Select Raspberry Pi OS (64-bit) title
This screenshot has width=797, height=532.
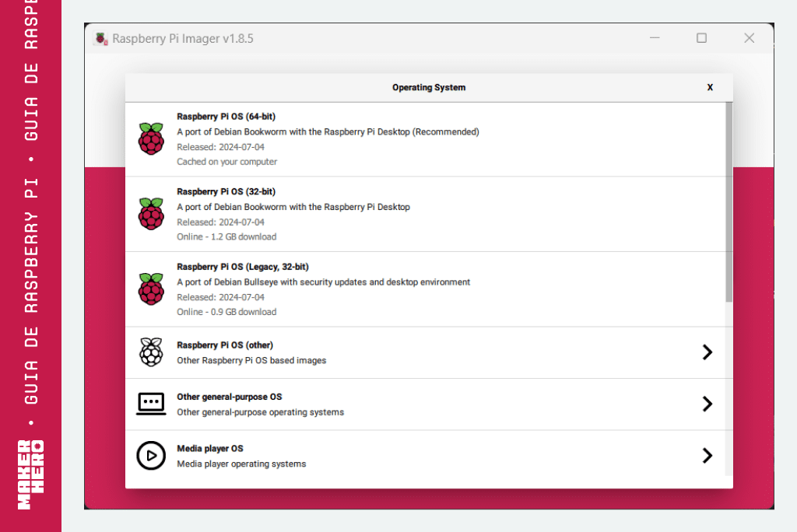tap(226, 117)
